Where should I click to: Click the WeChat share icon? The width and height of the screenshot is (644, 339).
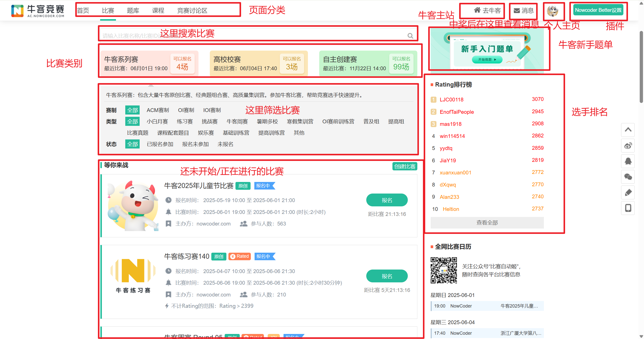tap(628, 177)
